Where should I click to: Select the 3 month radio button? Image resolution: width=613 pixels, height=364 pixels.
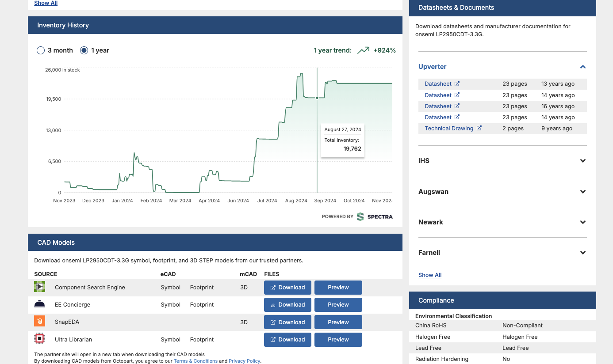tap(41, 50)
